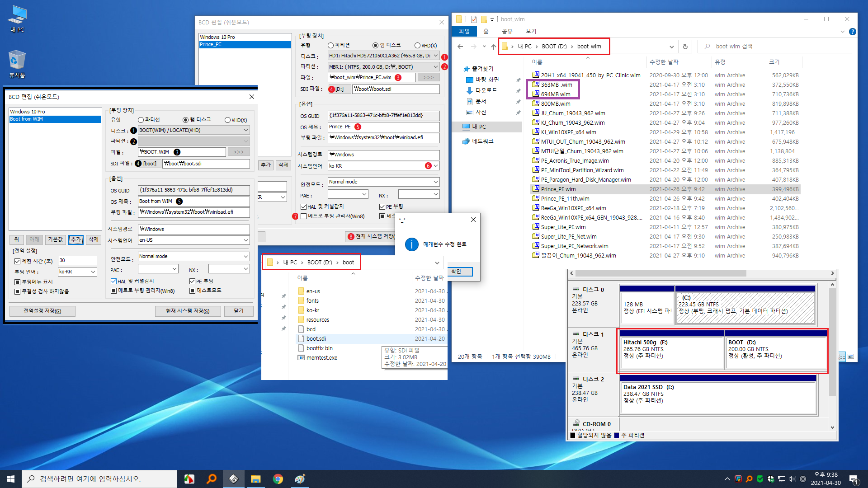The width and height of the screenshot is (868, 488).
Task: Open File Explorer from the taskbar
Action: point(256,479)
